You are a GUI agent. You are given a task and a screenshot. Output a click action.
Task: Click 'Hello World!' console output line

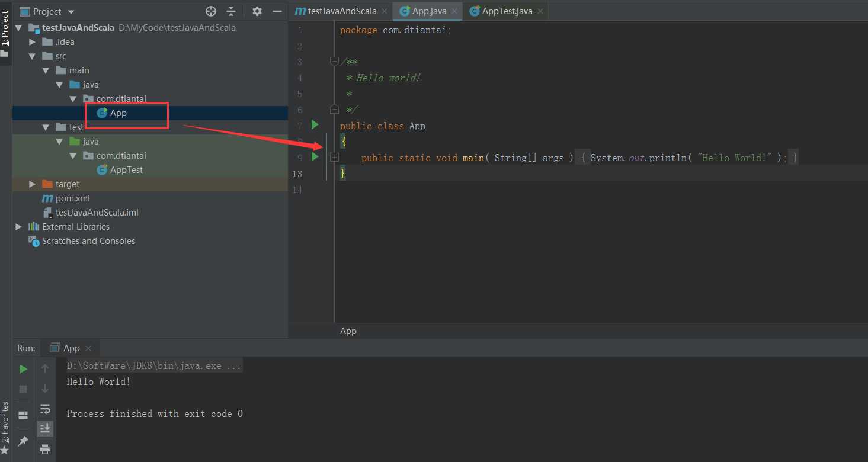[x=98, y=382]
